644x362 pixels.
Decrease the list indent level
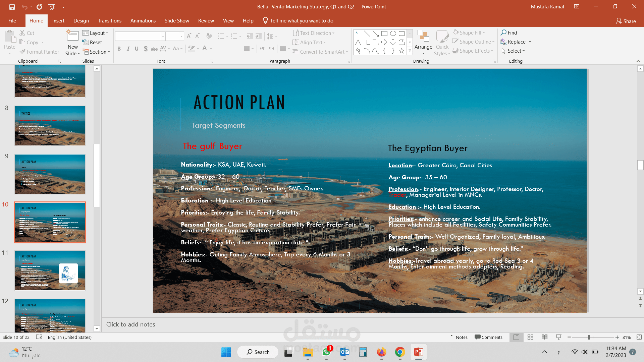coord(250,36)
